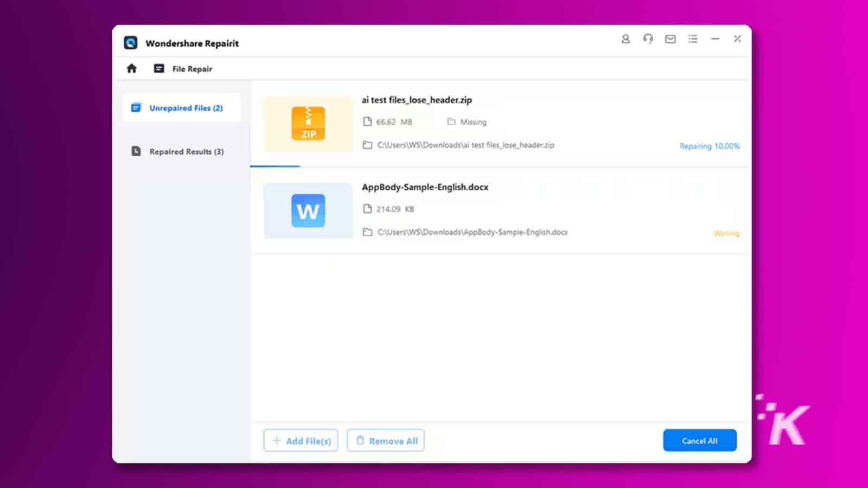Screen dimensions: 868x488
Task: Go to the home screen icon
Action: 131,68
